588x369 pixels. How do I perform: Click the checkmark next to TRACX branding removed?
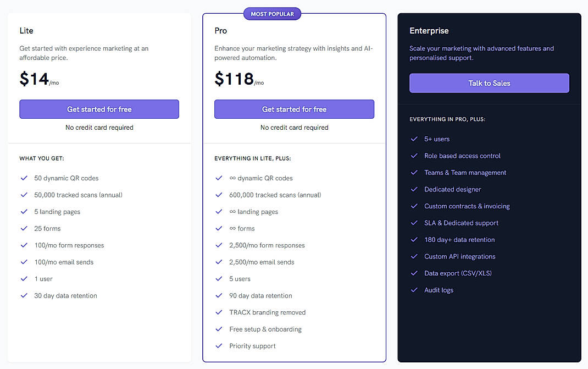(x=219, y=312)
